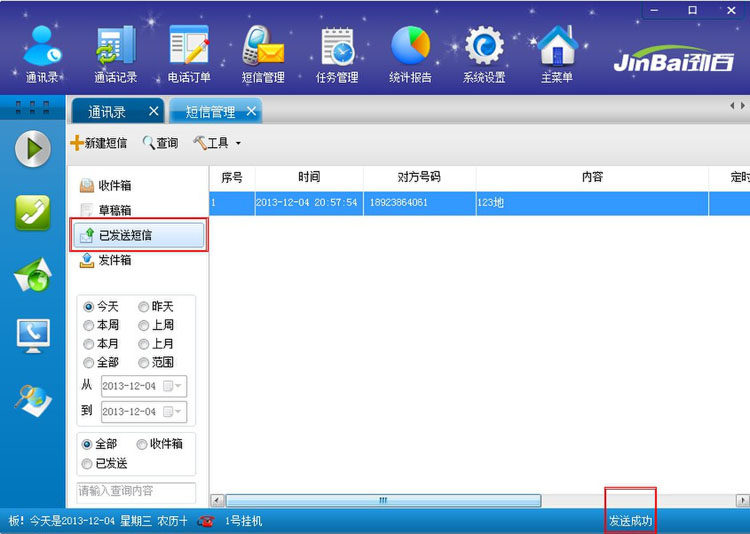Open 电话订单 phone order icon

coord(188,52)
